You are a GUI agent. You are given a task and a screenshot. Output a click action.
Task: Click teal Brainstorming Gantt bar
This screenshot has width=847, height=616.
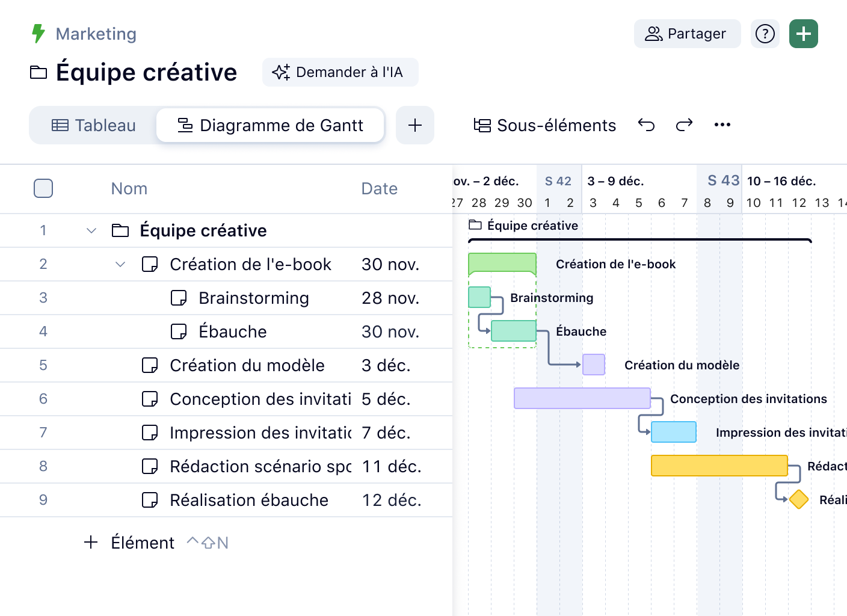(479, 297)
